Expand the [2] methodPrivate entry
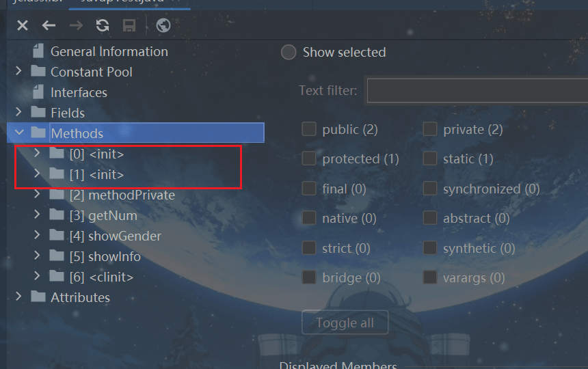This screenshot has height=369, width=588. 38,195
